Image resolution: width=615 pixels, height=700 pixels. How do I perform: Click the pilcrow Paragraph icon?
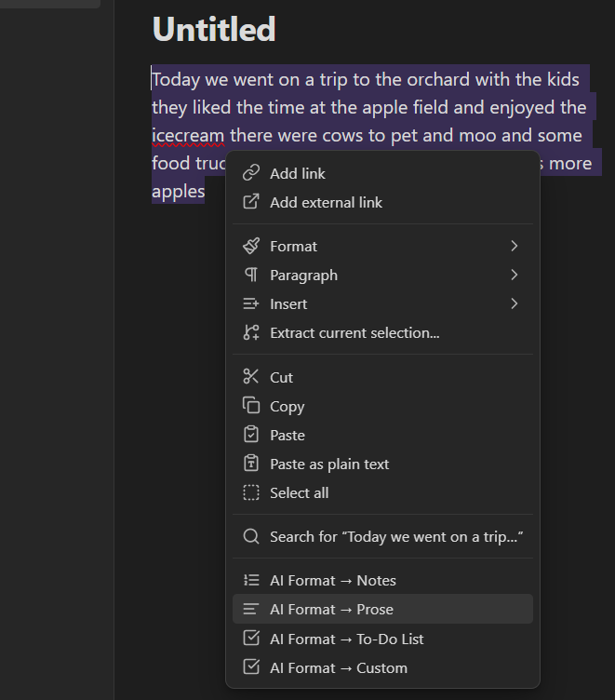click(x=251, y=275)
